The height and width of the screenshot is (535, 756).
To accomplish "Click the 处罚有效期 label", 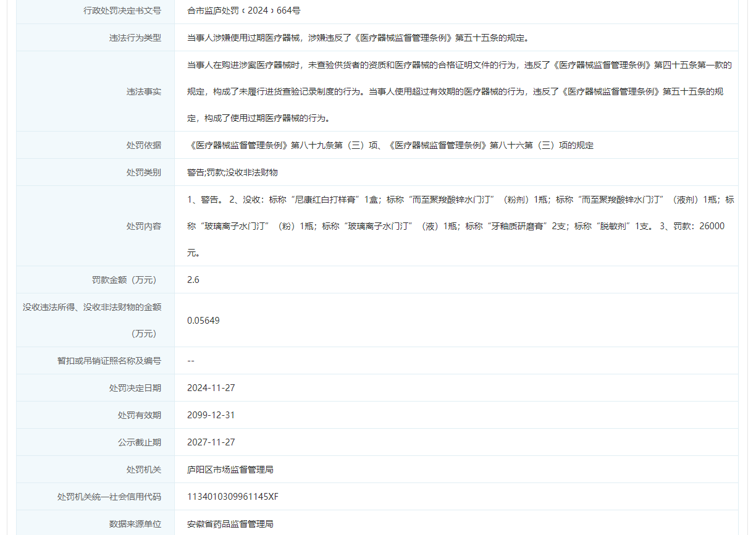I will tap(140, 415).
